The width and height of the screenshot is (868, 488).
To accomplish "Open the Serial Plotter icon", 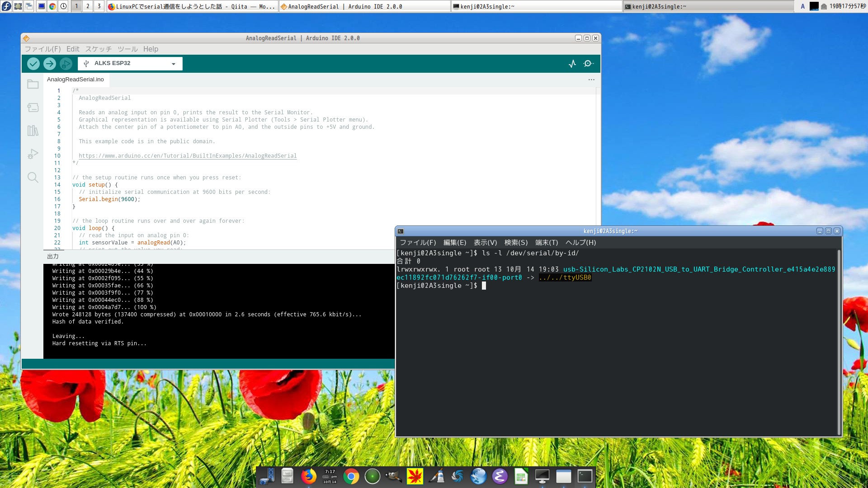I will [x=572, y=64].
